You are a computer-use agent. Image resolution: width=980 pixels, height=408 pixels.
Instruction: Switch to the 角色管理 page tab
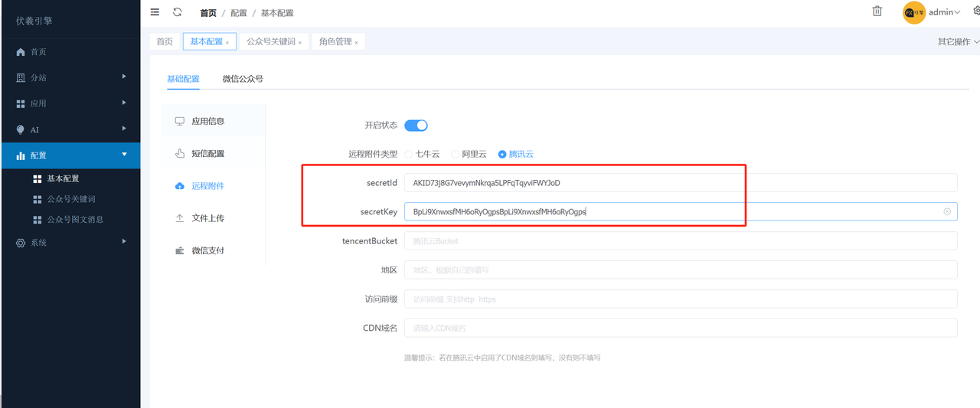338,41
